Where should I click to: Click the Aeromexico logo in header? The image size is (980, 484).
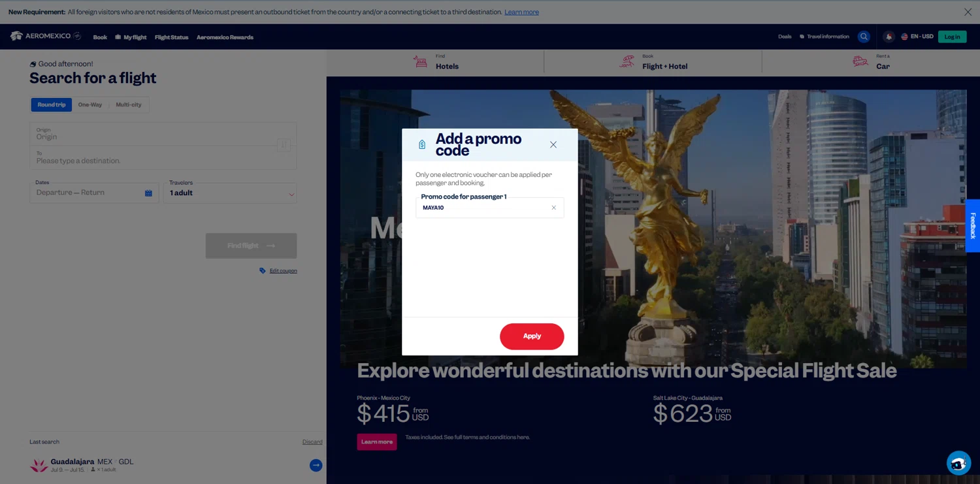click(45, 36)
